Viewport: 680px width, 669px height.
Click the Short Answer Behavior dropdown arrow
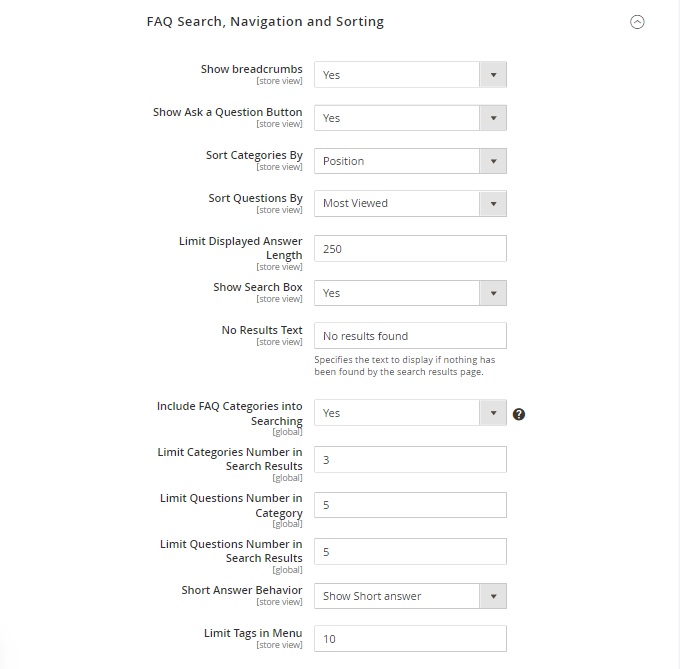pyautogui.click(x=493, y=596)
